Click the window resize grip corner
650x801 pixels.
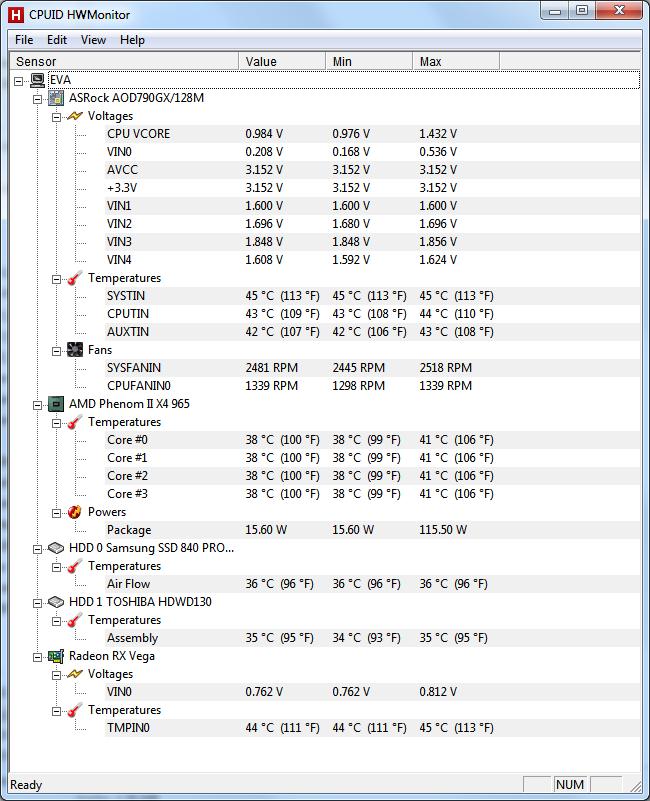click(x=635, y=787)
